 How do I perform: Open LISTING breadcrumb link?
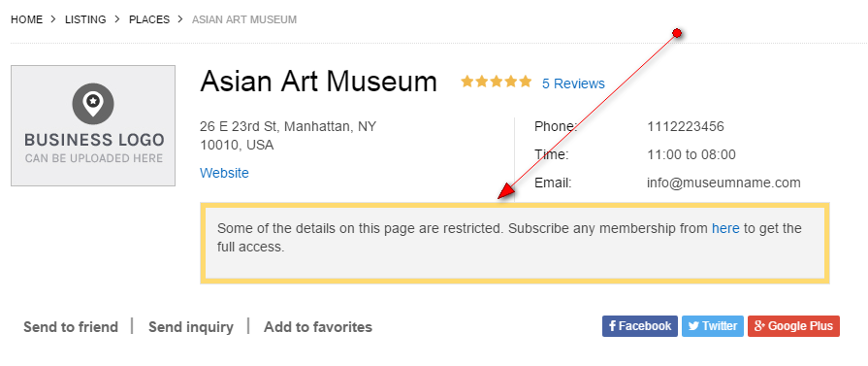click(85, 19)
